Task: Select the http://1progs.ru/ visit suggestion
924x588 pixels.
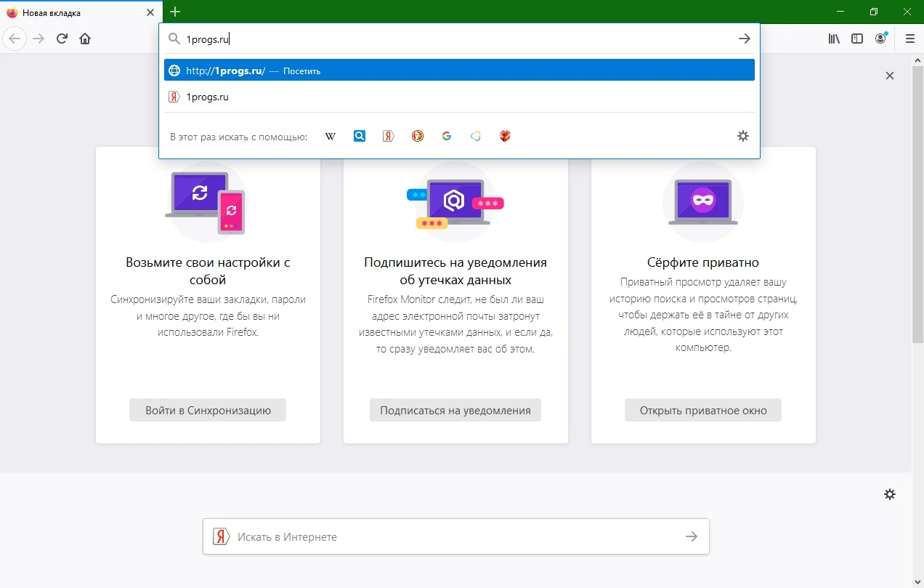Action: point(459,71)
